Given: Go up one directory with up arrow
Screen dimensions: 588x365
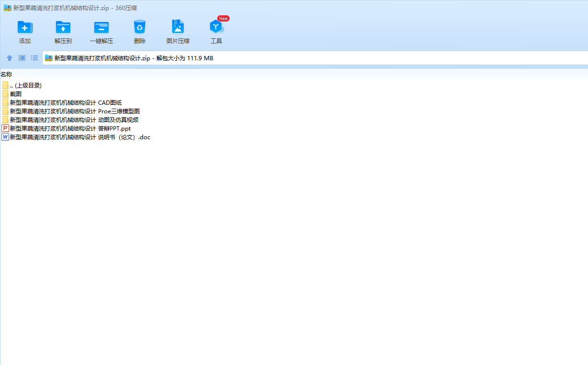Looking at the screenshot, I should pos(10,58).
